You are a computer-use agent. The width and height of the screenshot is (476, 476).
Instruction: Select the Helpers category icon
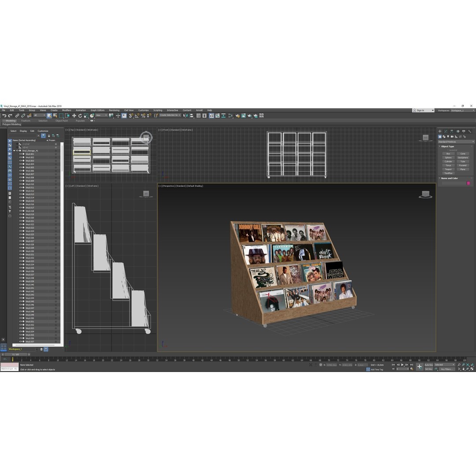tap(456, 137)
